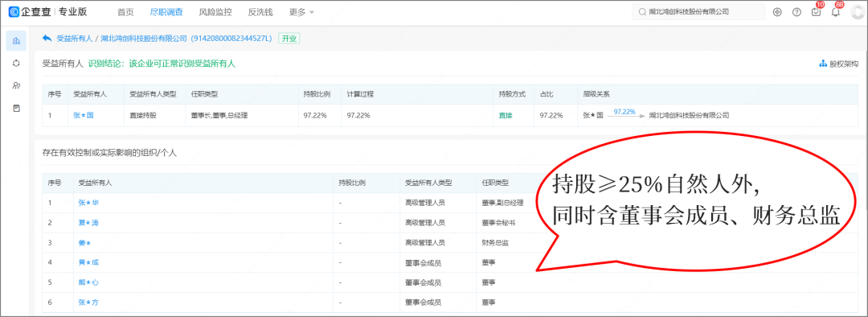Click the 计算过程 column header
This screenshot has width=868, height=317.
(360, 94)
